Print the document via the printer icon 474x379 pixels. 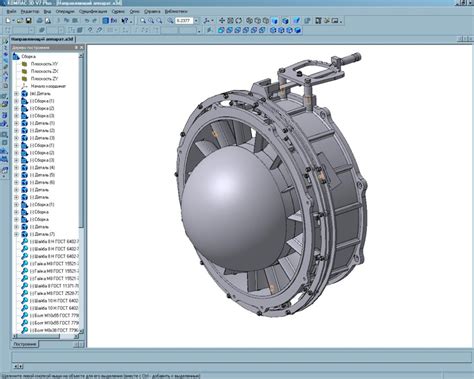click(x=39, y=21)
